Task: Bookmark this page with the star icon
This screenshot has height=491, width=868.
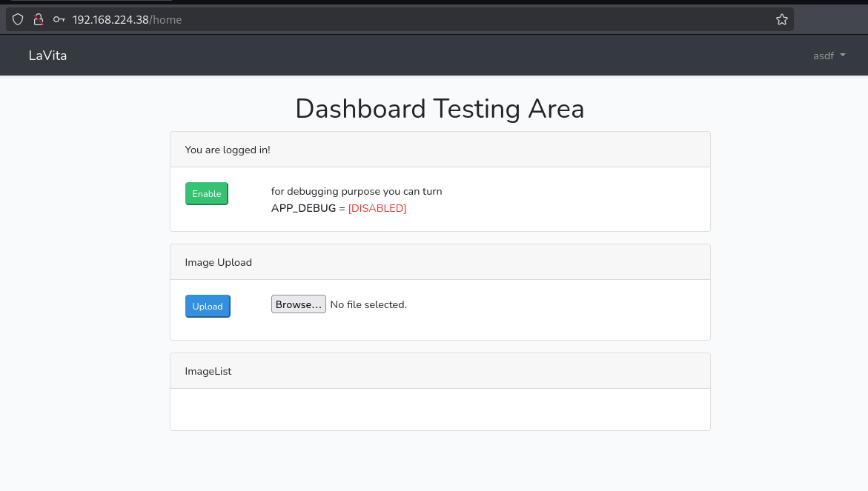Action: click(x=781, y=20)
